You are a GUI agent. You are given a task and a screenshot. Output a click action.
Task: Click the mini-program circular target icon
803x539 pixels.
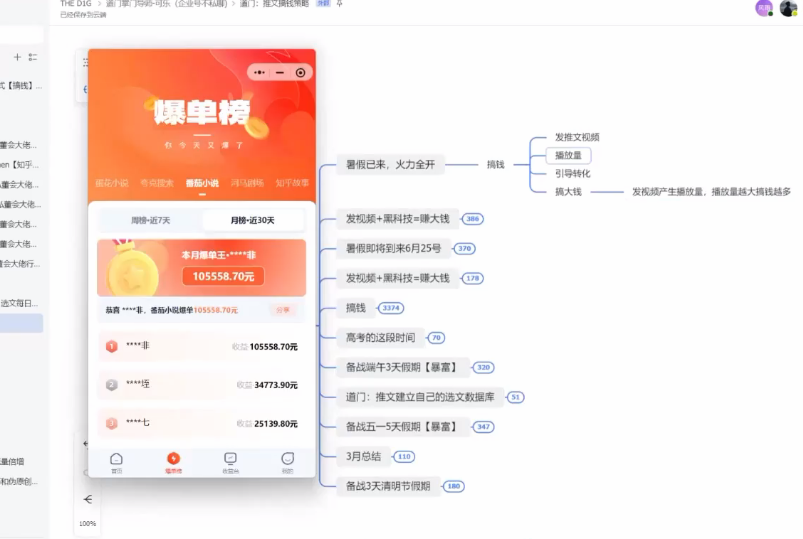click(x=300, y=72)
